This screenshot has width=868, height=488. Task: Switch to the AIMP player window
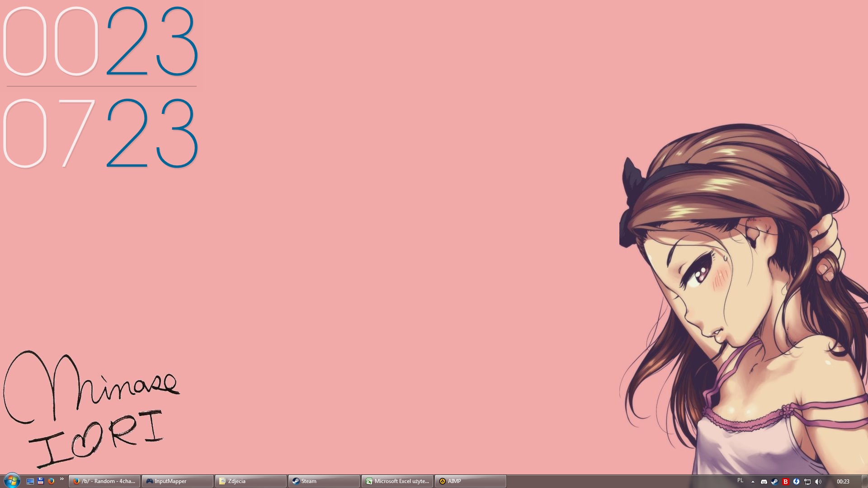pos(471,481)
